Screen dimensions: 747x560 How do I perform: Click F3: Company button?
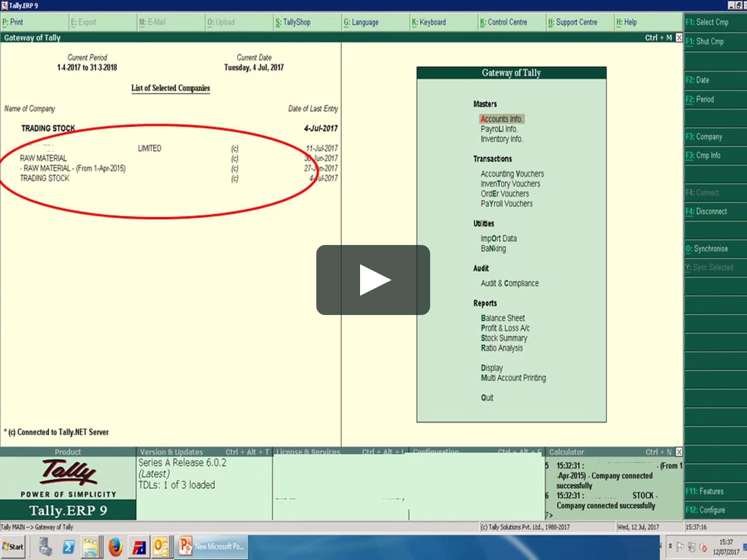(x=715, y=136)
